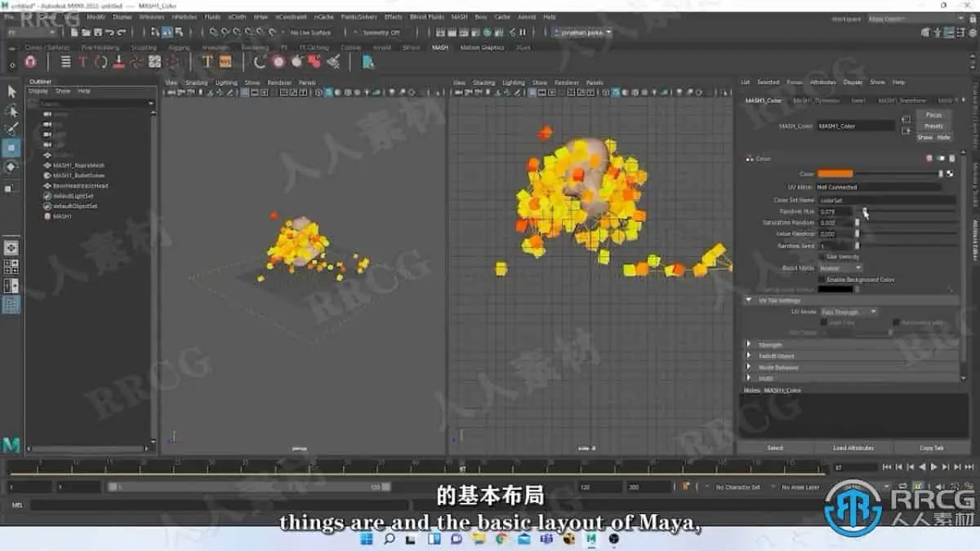
Task: Click the taskbar Search icon
Action: (x=389, y=539)
